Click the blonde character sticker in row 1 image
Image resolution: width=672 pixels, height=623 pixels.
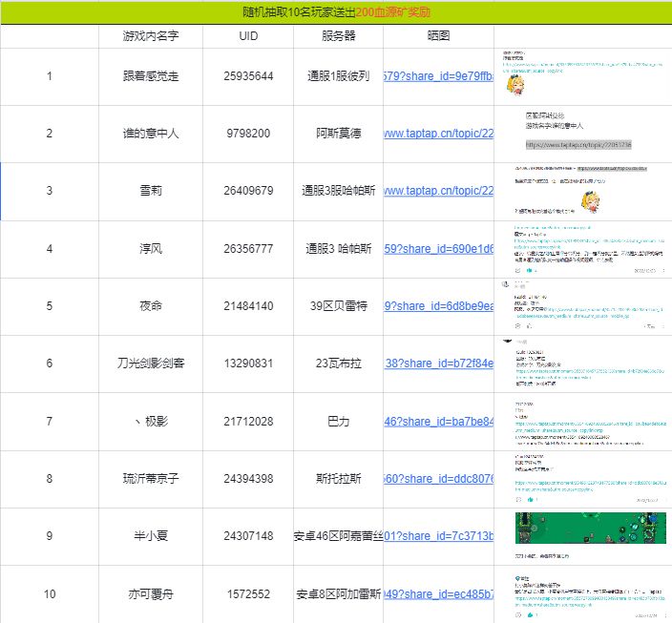click(515, 85)
